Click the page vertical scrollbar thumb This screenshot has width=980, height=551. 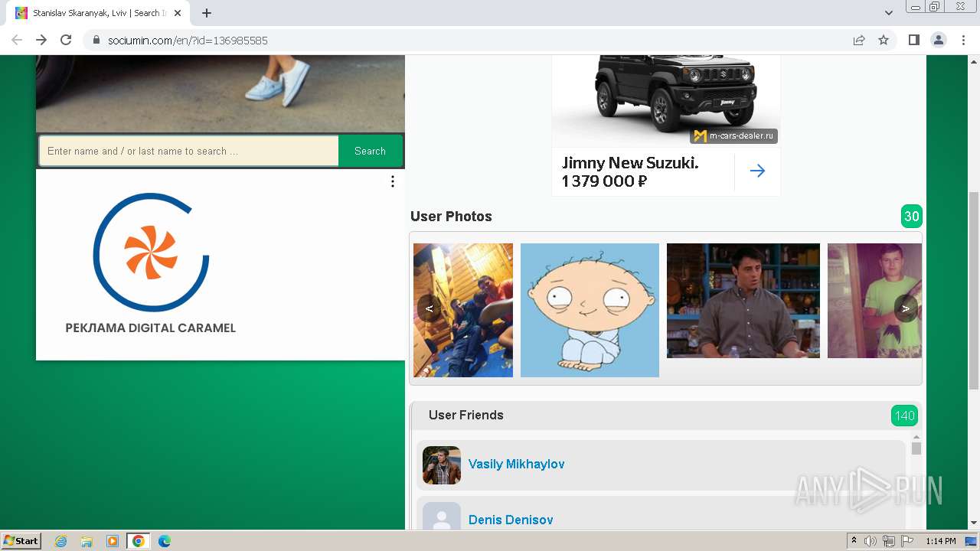click(x=974, y=291)
